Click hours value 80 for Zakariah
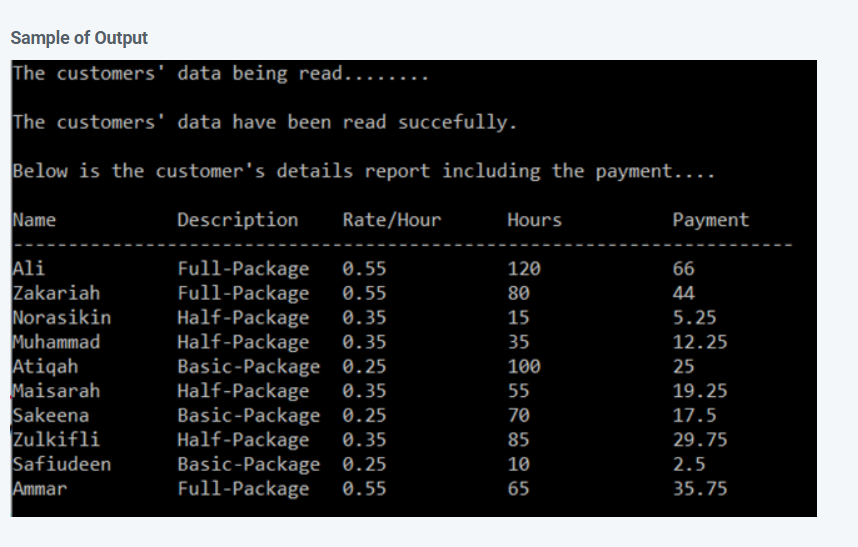 point(519,293)
